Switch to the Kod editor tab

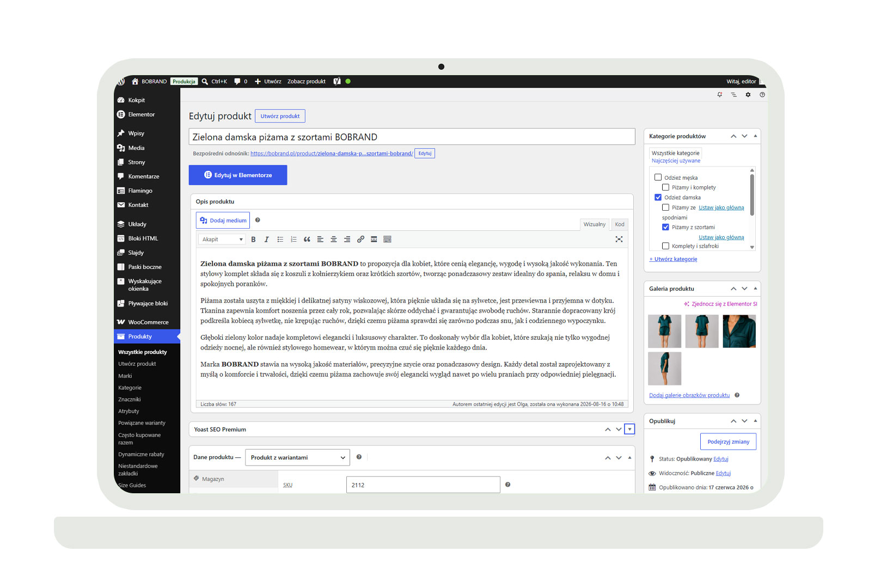tap(620, 224)
